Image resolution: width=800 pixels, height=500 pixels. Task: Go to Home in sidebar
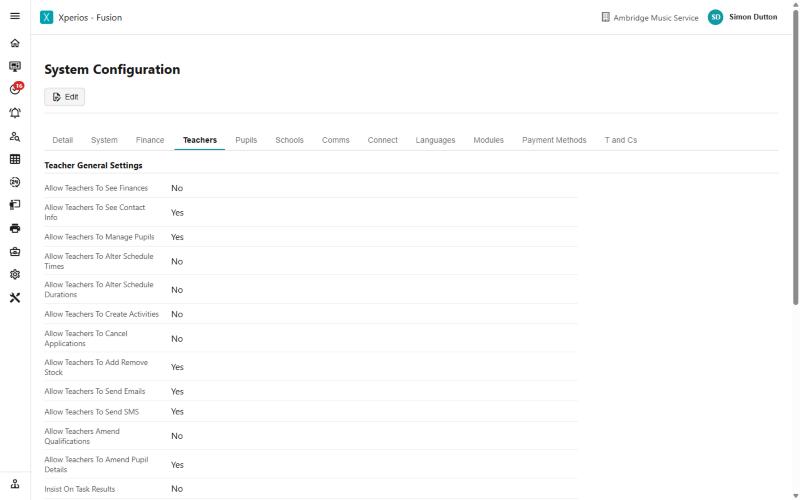pos(15,43)
